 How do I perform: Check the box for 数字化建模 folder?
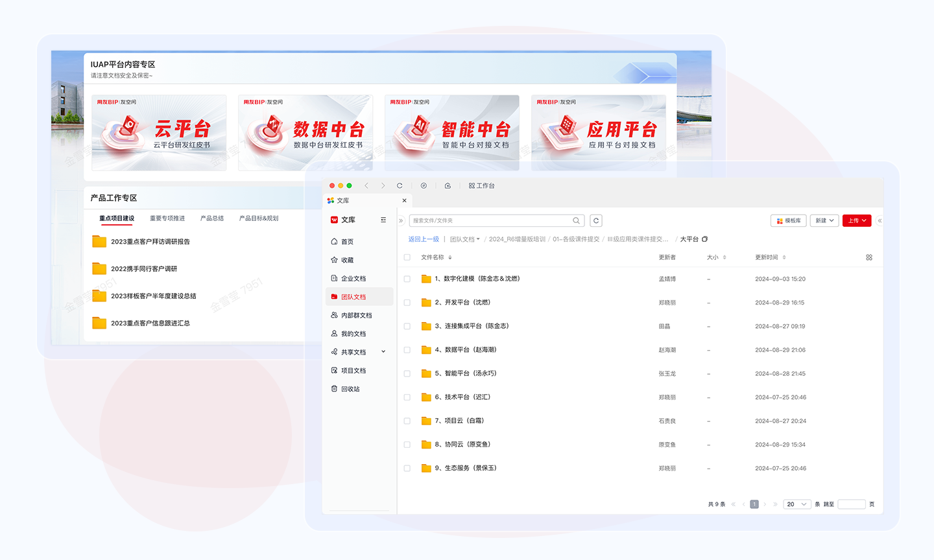[407, 279]
